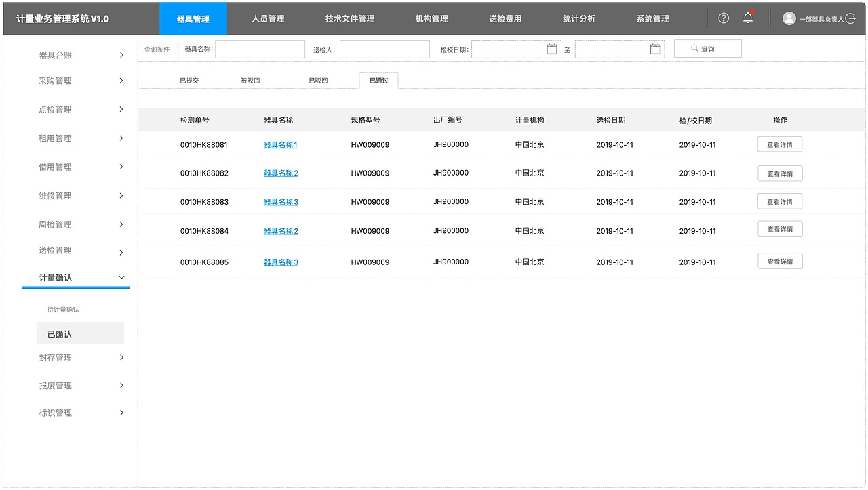This screenshot has height=490, width=868.
Task: Open the 系统管理 top menu
Action: (x=653, y=19)
